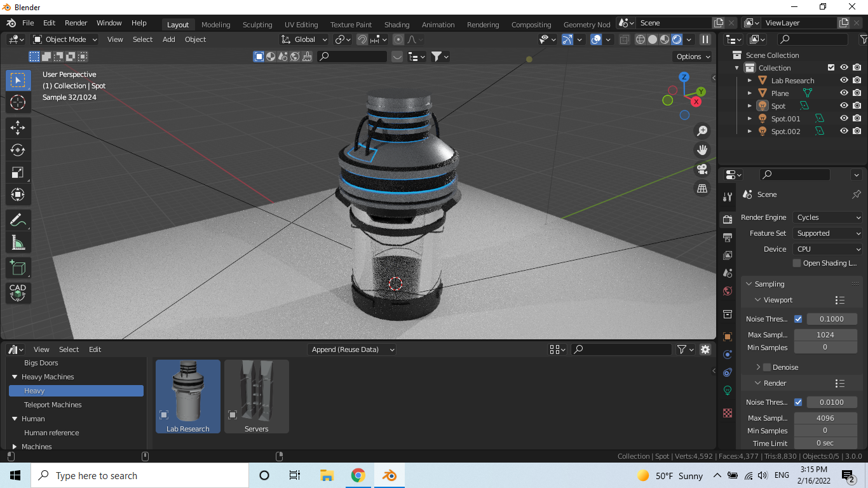
Task: Click the asset browser search field
Action: pyautogui.click(x=621, y=349)
